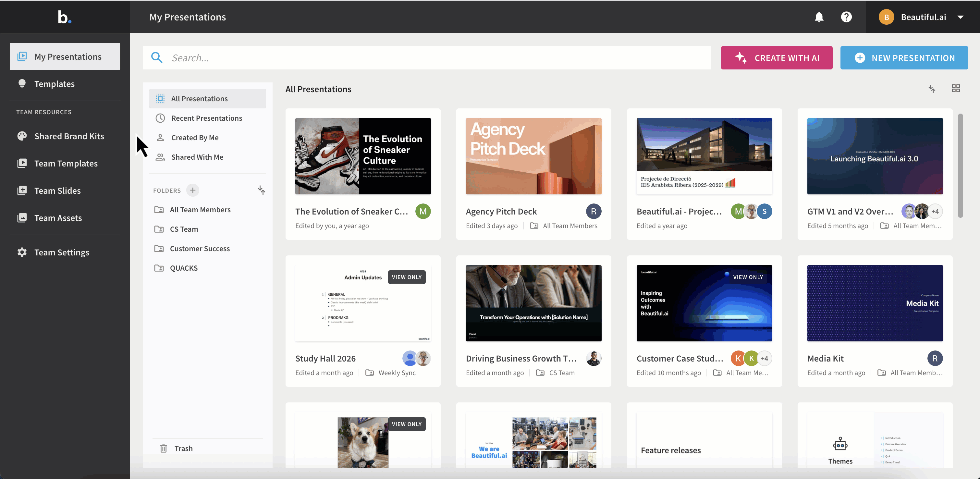Viewport: 980px width, 479px height.
Task: Click the Beautiful.ai logo icon
Action: (x=65, y=17)
